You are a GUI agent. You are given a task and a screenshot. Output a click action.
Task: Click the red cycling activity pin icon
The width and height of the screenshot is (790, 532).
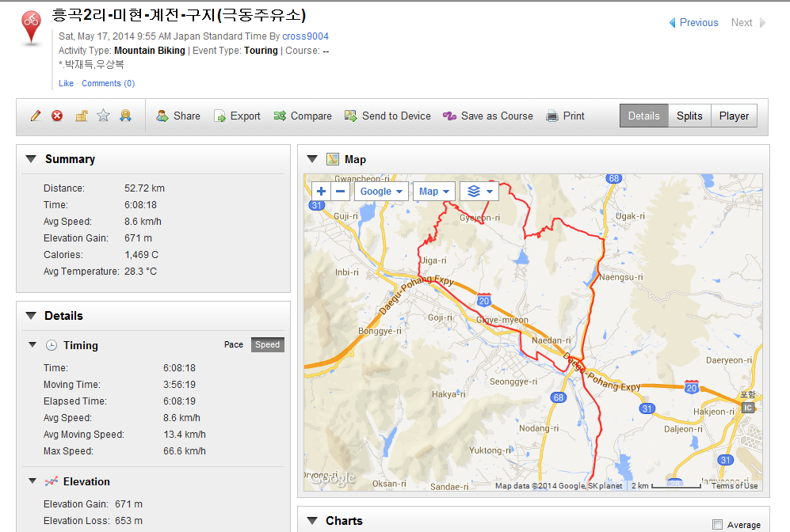[x=31, y=28]
